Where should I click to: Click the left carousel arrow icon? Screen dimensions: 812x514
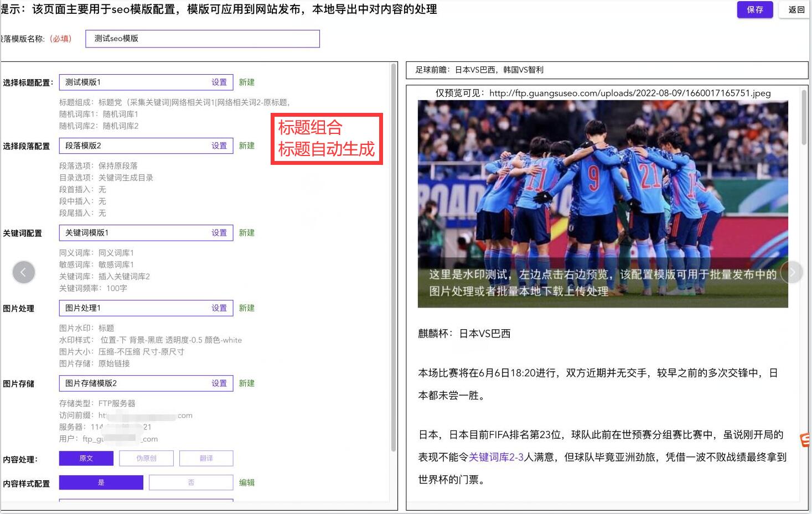(x=24, y=272)
